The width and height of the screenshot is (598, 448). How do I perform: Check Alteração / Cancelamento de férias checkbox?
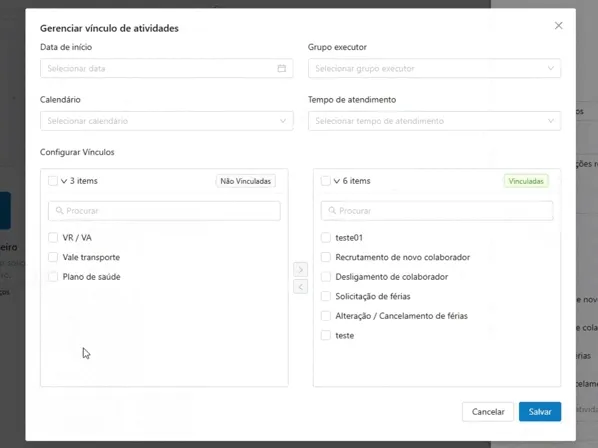[x=325, y=316]
